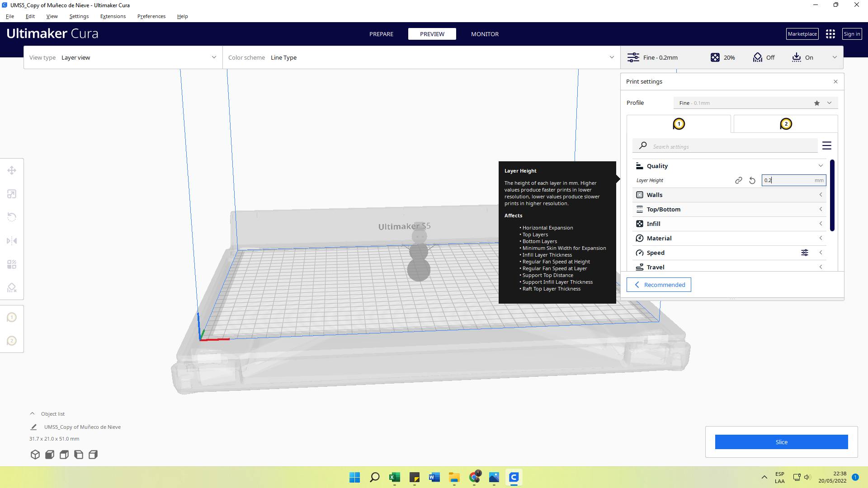
Task: Select the Mirror tool icon
Action: [x=12, y=241]
